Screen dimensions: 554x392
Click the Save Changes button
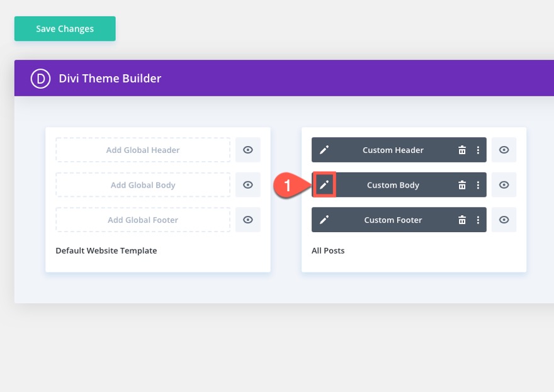click(x=65, y=28)
